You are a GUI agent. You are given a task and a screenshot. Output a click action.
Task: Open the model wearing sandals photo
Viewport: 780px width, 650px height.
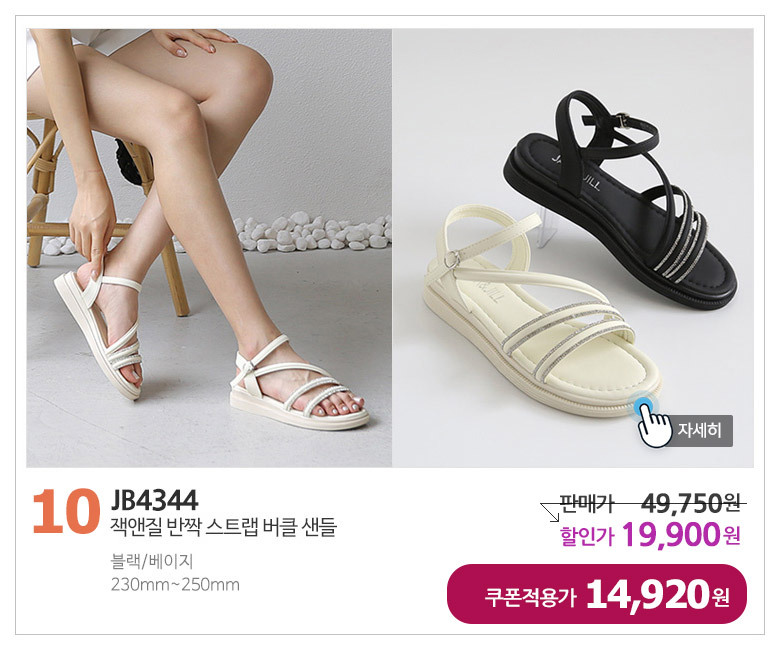point(209,248)
